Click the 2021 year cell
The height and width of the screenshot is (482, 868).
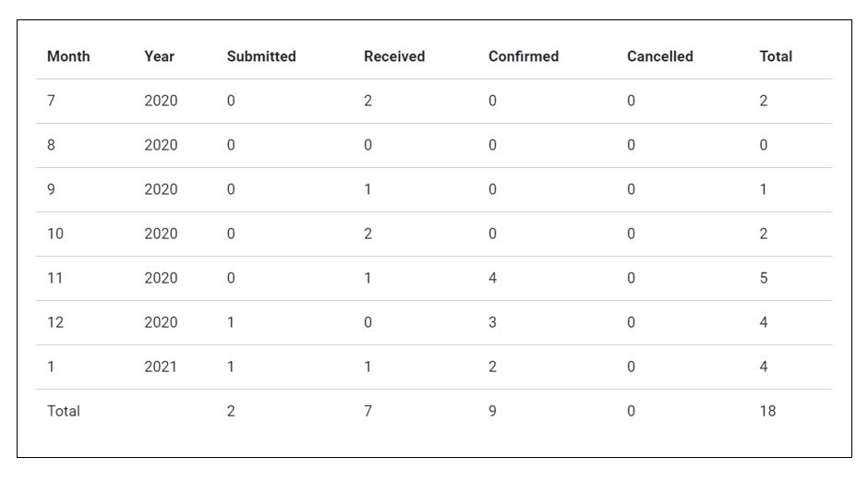161,367
